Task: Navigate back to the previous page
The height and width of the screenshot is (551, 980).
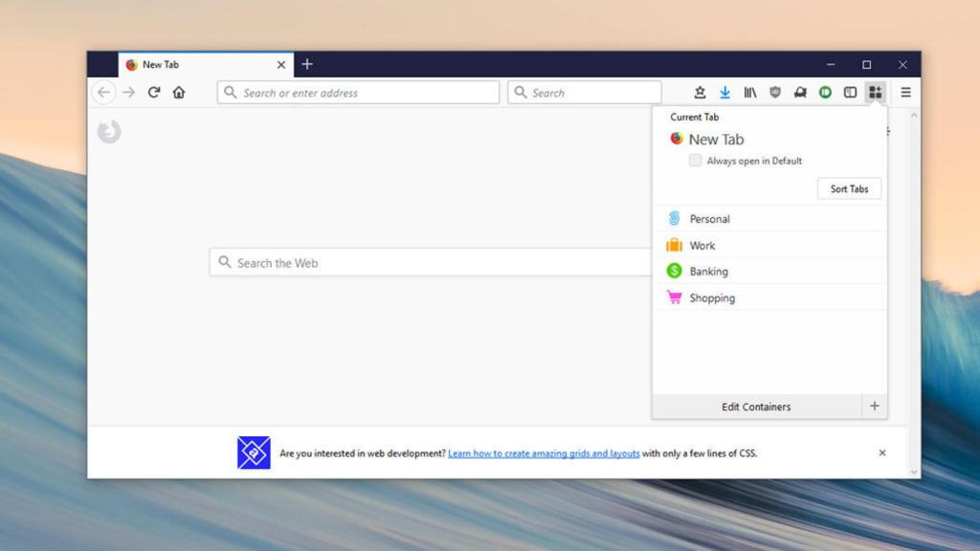Action: tap(104, 92)
